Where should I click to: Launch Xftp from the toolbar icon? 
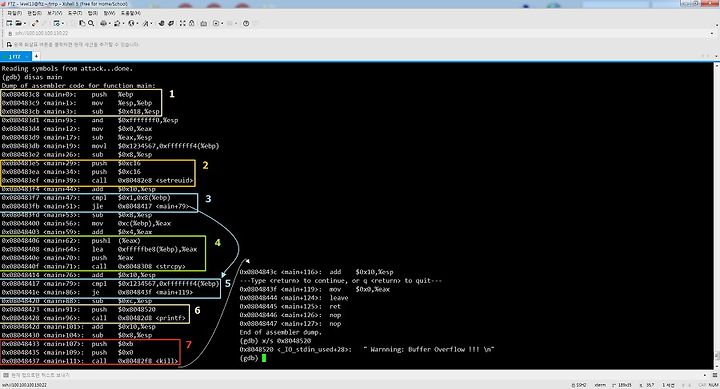coord(162,23)
